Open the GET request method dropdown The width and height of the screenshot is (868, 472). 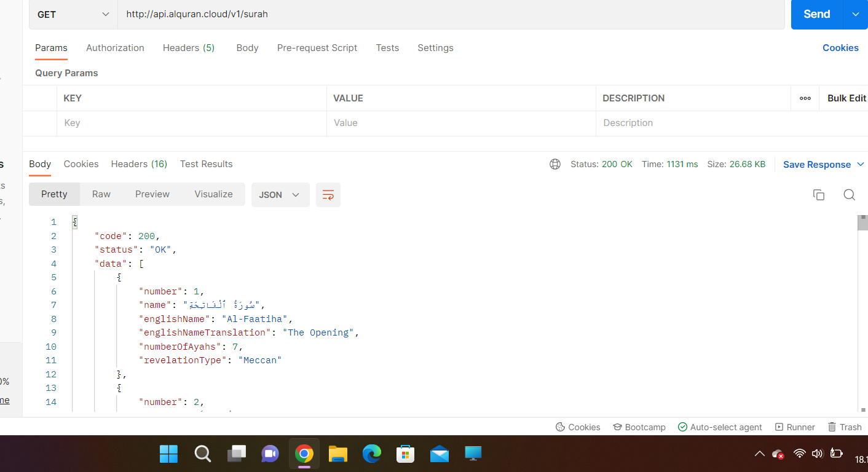73,14
